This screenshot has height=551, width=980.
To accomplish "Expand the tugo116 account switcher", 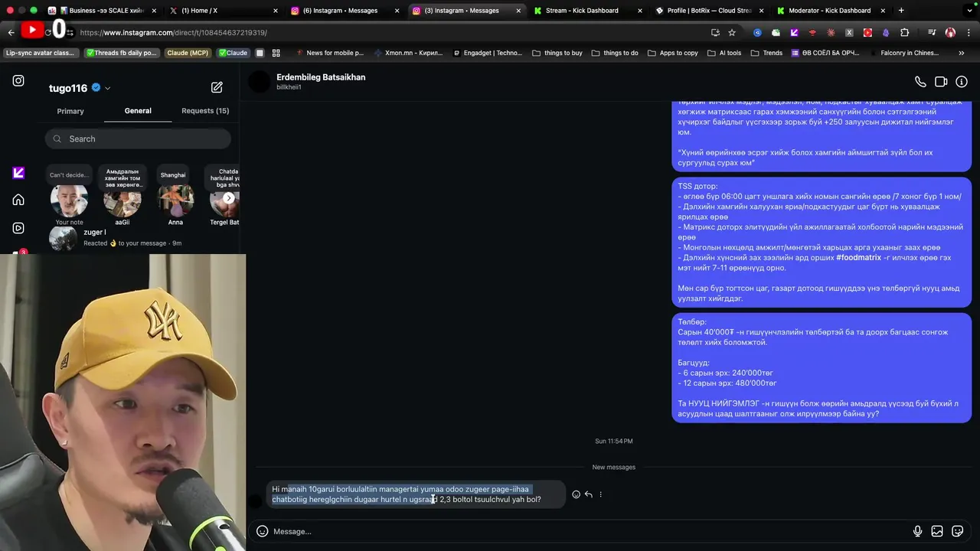I will (107, 88).
